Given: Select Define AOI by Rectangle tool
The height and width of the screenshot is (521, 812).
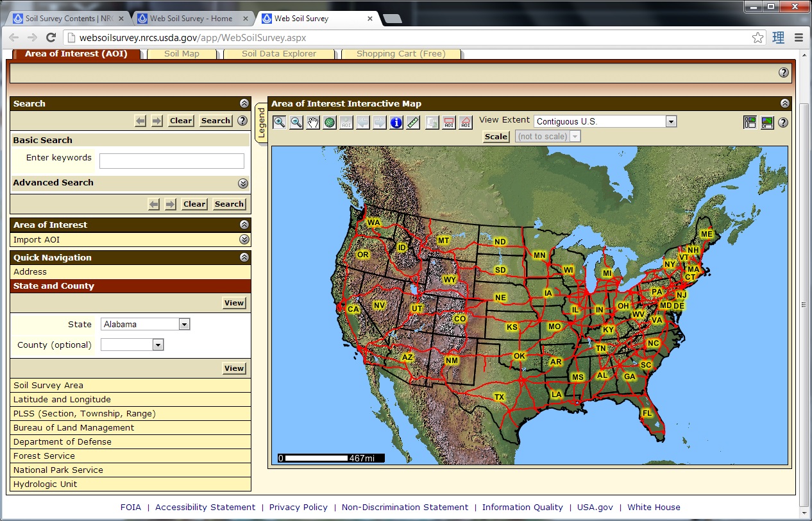Looking at the screenshot, I should [449, 122].
